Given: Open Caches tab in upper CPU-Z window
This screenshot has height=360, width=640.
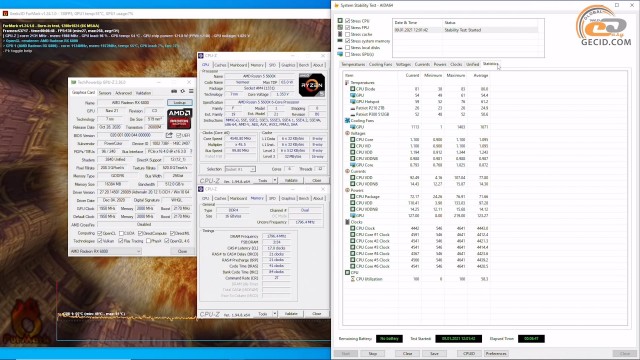Looking at the screenshot, I should click(x=220, y=65).
